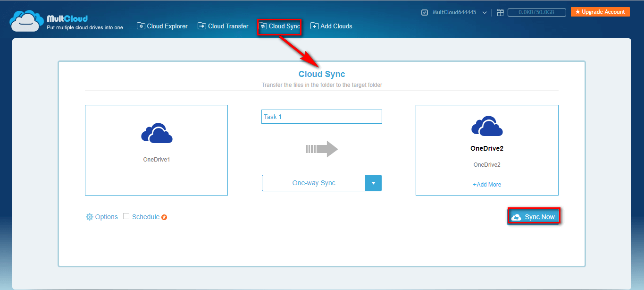This screenshot has height=290, width=644.
Task: Edit the Task 1 name field
Action: [x=322, y=117]
